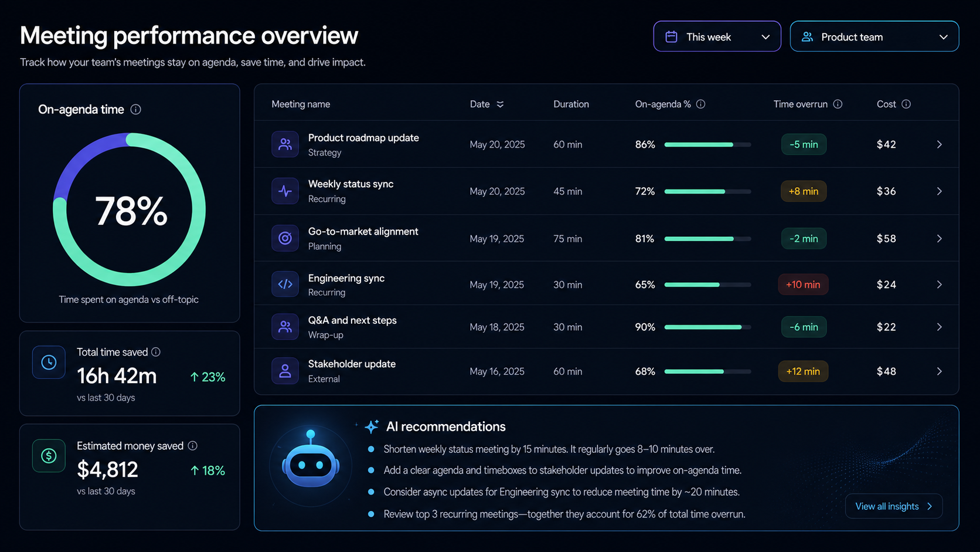Click the $58 cost value
This screenshot has height=552, width=980.
(x=886, y=239)
